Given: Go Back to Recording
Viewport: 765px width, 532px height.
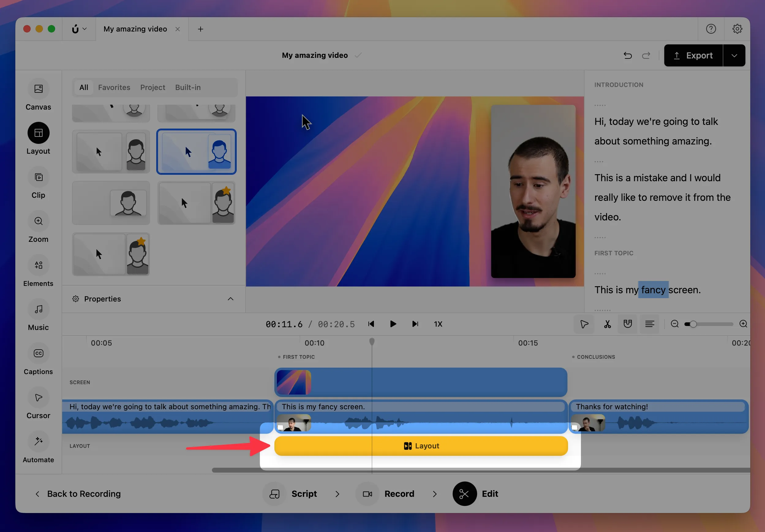Looking at the screenshot, I should click(x=77, y=494).
